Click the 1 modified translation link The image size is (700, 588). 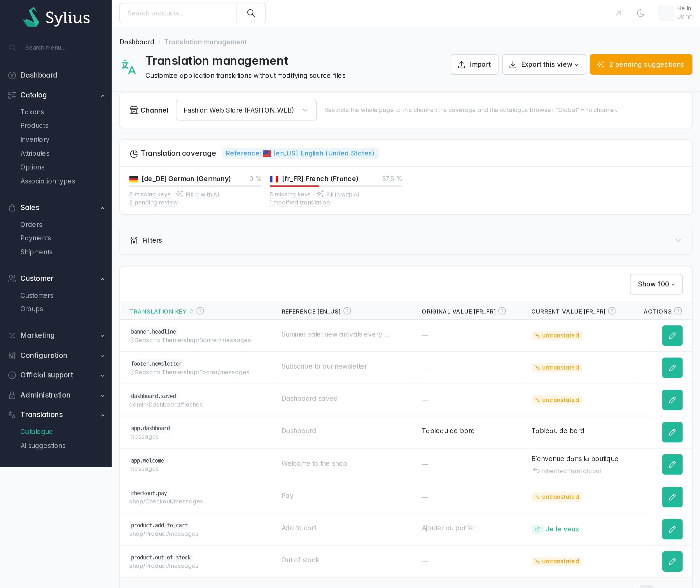point(299,202)
